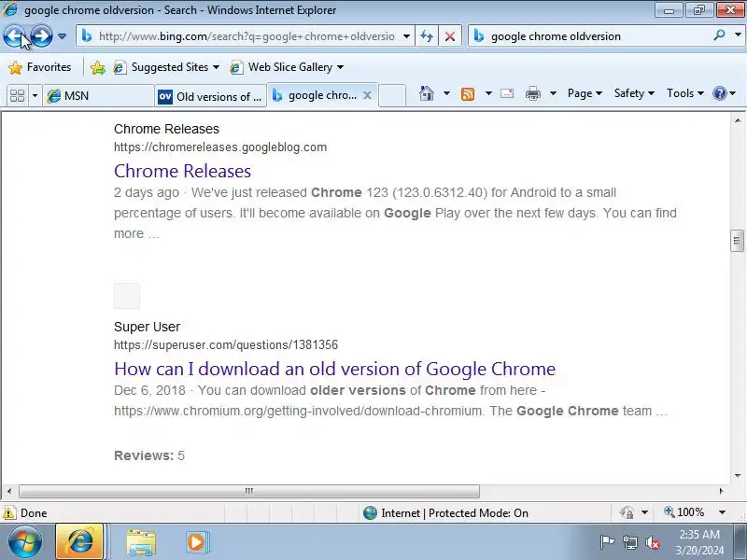
Task: Run search with the magnifier icon
Action: point(719,35)
